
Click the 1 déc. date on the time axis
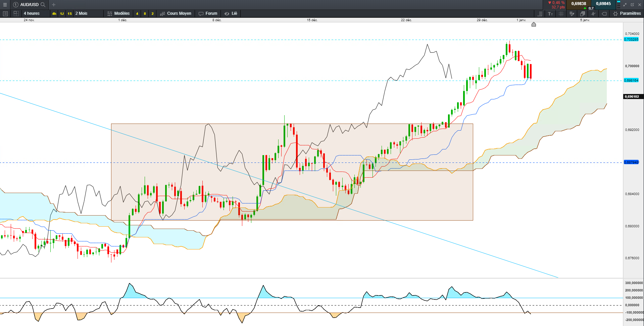(123, 20)
